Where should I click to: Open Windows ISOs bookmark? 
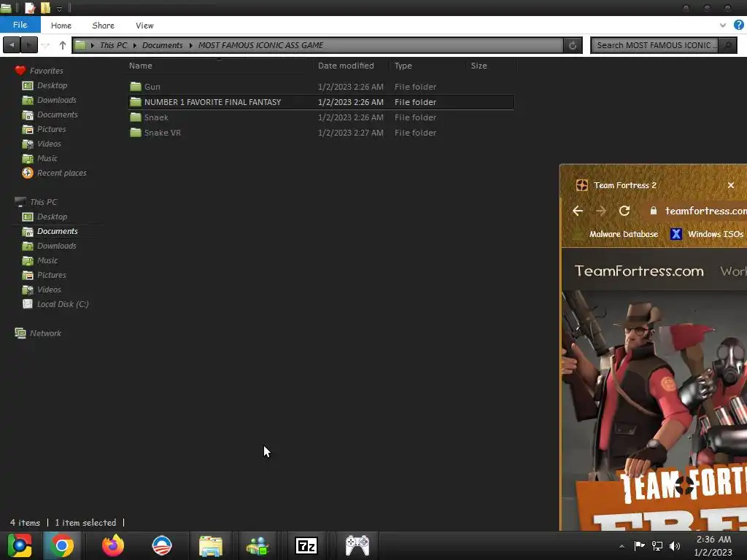click(x=707, y=234)
